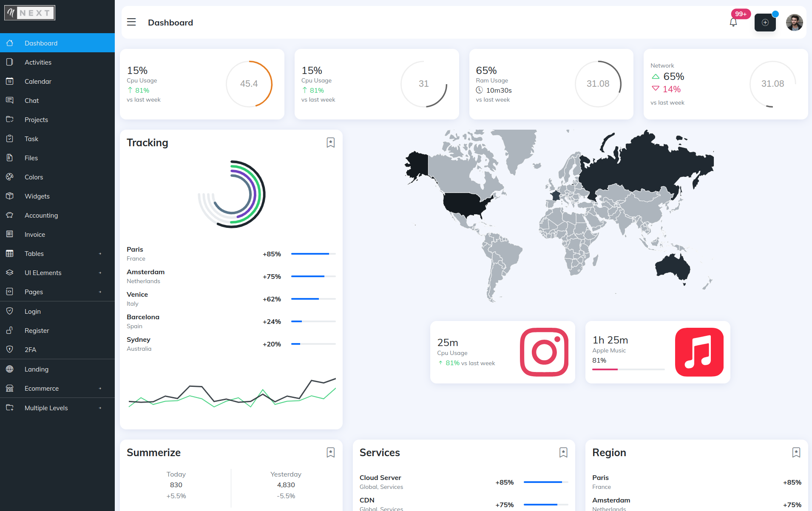Click the Chat icon in sidebar
The image size is (812, 511).
[x=10, y=100]
